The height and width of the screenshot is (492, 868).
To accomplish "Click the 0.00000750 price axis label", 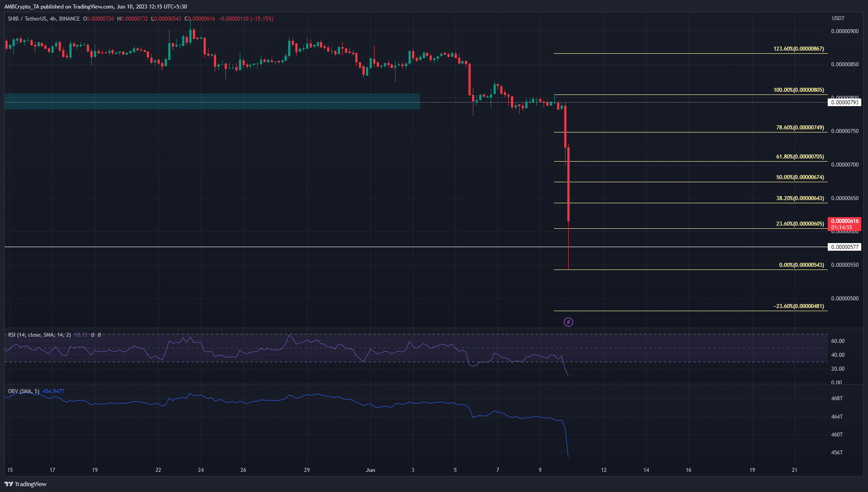I will coord(845,131).
